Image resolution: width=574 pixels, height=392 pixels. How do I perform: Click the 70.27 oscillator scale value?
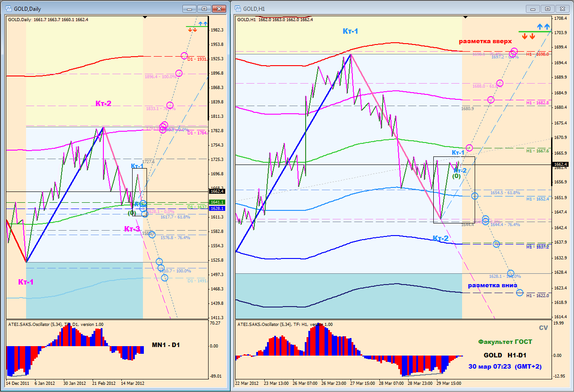coord(215,323)
